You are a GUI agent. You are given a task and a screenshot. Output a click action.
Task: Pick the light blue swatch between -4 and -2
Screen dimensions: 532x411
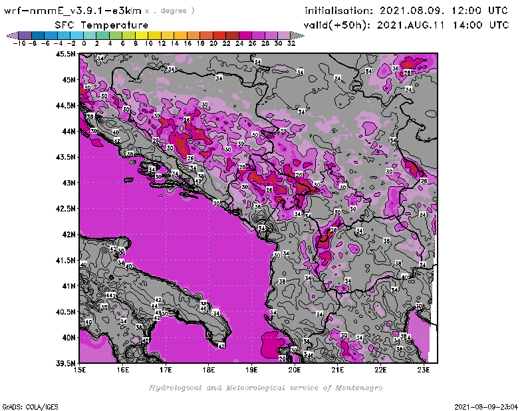click(x=64, y=35)
